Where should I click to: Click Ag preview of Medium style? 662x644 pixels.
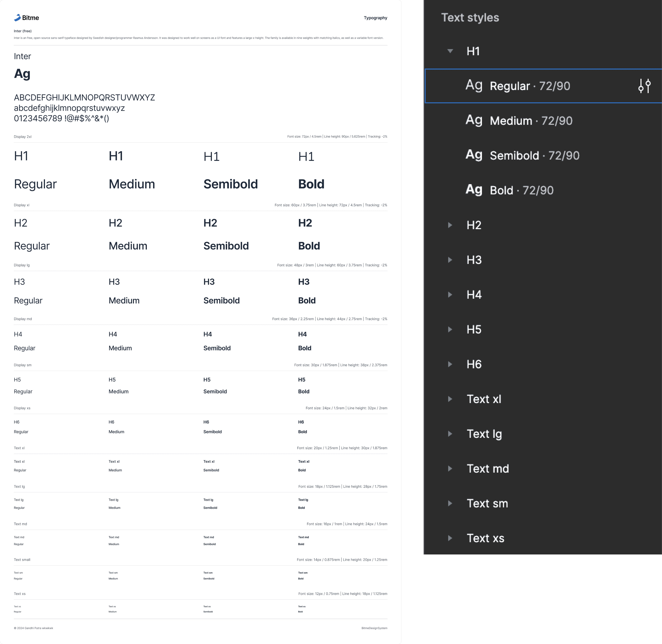click(474, 120)
